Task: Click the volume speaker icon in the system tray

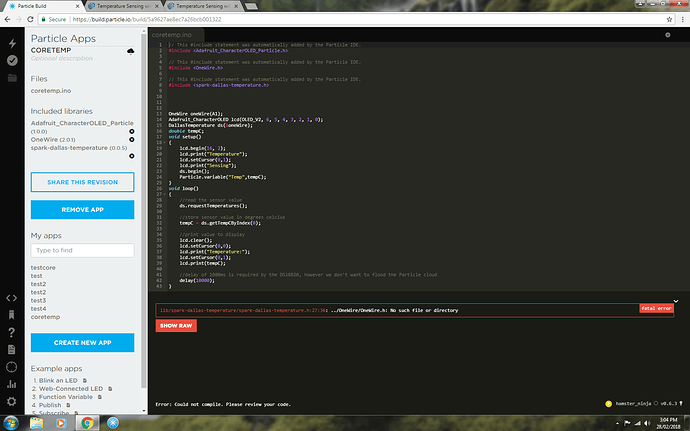Action: (647, 423)
